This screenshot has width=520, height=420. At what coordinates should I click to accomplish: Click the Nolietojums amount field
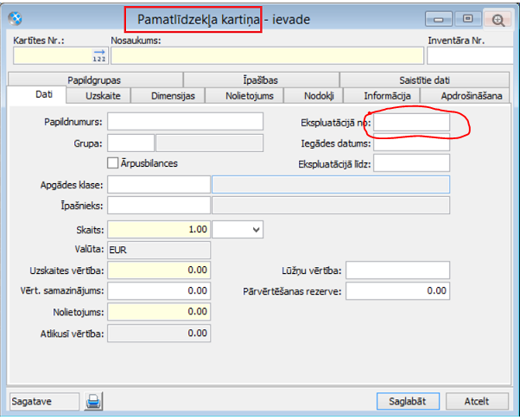coord(159,312)
